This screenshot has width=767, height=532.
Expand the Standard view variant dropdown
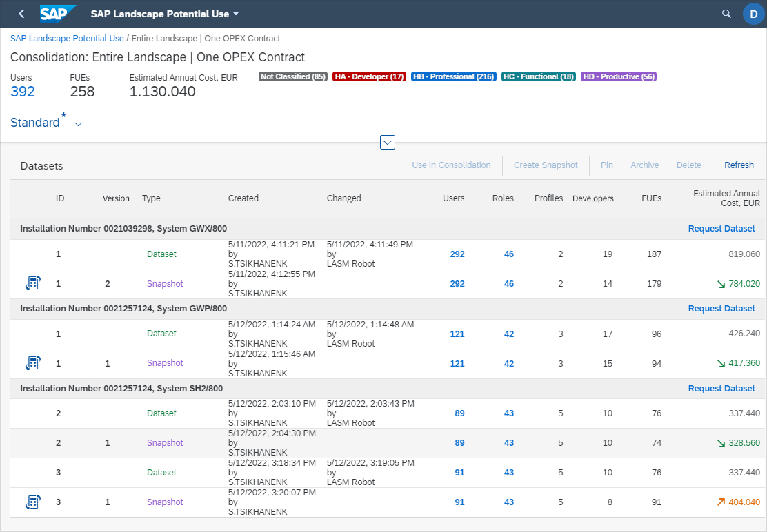tap(78, 124)
